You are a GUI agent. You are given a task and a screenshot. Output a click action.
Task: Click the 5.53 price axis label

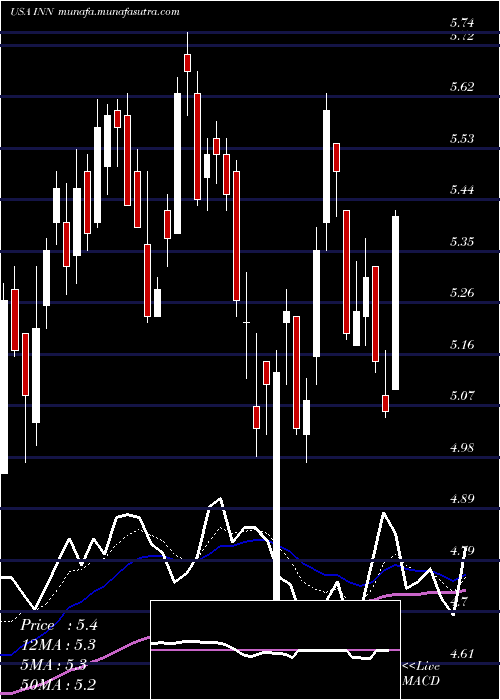462,138
